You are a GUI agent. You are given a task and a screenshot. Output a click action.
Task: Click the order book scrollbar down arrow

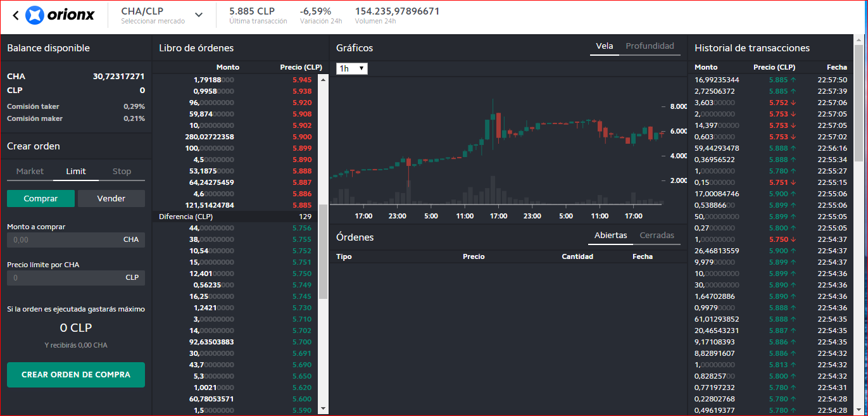(323, 409)
